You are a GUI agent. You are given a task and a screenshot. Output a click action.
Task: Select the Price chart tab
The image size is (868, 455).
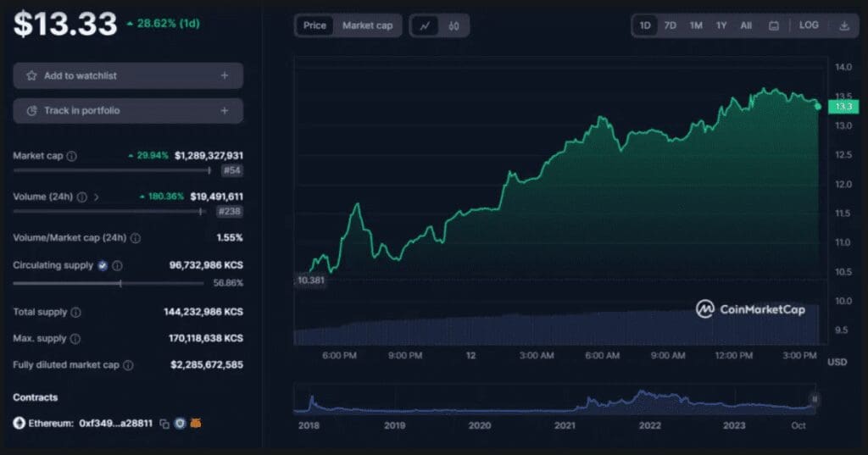[314, 25]
